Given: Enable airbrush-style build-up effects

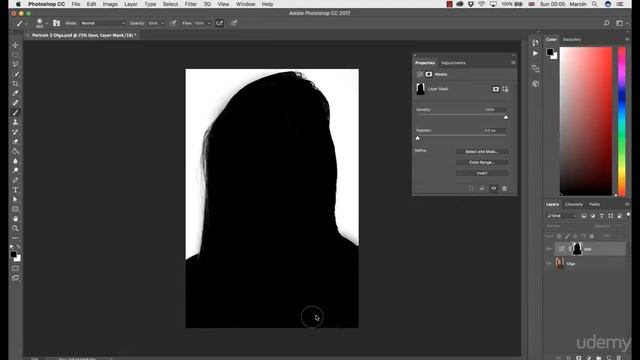Looking at the screenshot, I should [x=219, y=23].
